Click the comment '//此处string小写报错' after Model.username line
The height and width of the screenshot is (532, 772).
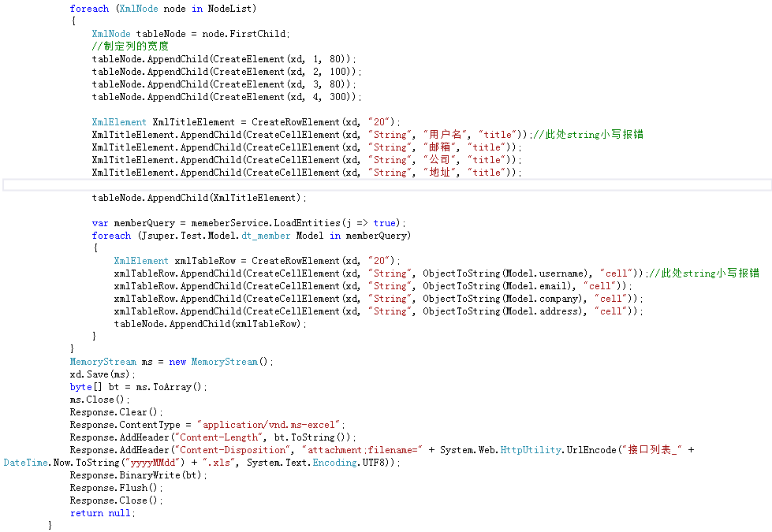(x=704, y=273)
